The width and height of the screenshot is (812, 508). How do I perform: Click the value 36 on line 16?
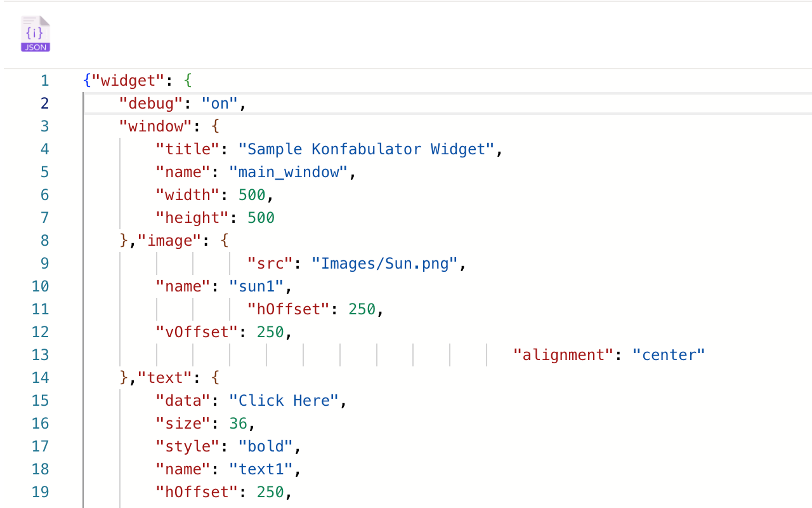click(239, 424)
